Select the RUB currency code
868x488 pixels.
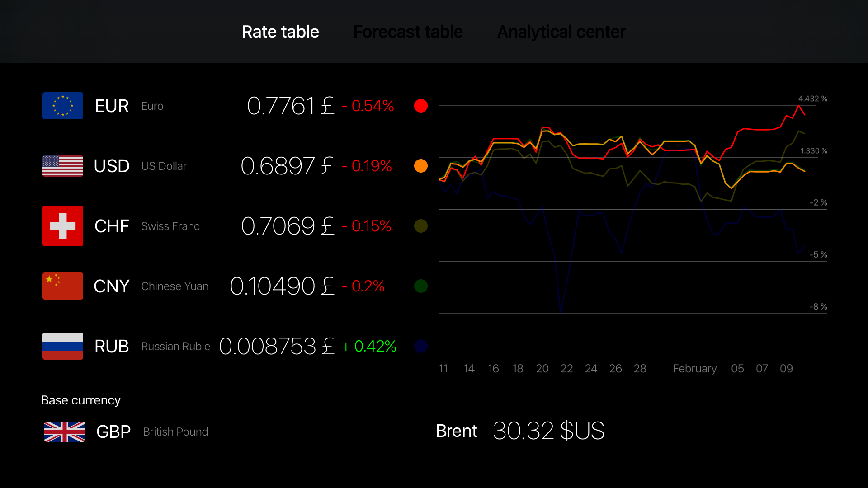[x=112, y=346]
